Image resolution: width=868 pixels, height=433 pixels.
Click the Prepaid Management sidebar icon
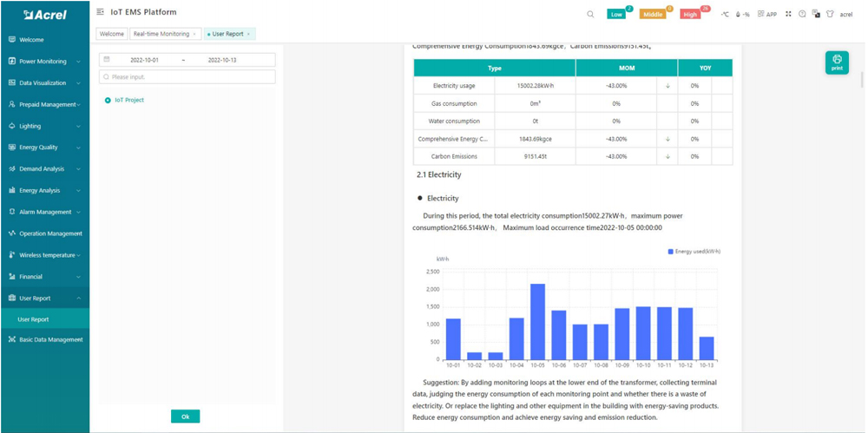pyautogui.click(x=11, y=104)
